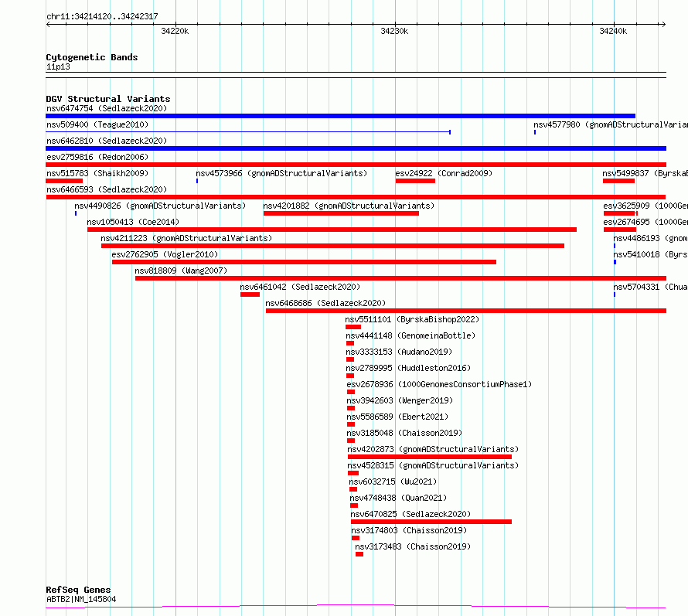Open nsv5586589 (Ebert2021) label
688x616 pixels.
pos(397,417)
